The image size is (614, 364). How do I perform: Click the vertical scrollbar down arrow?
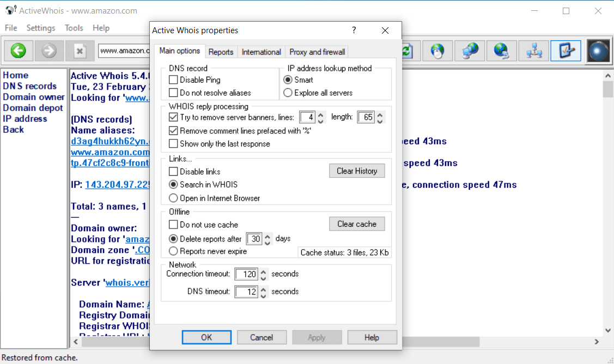click(x=608, y=330)
